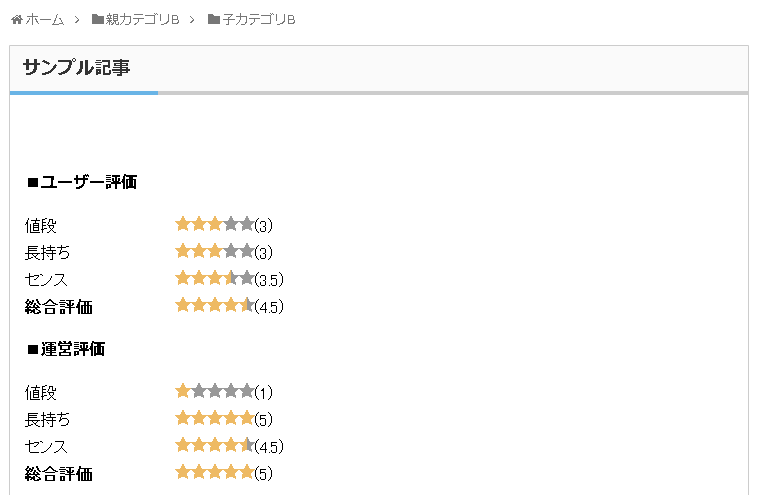Click the 値段 label under ユーザー評価
Image resolution: width=760 pixels, height=495 pixels.
pos(41,226)
